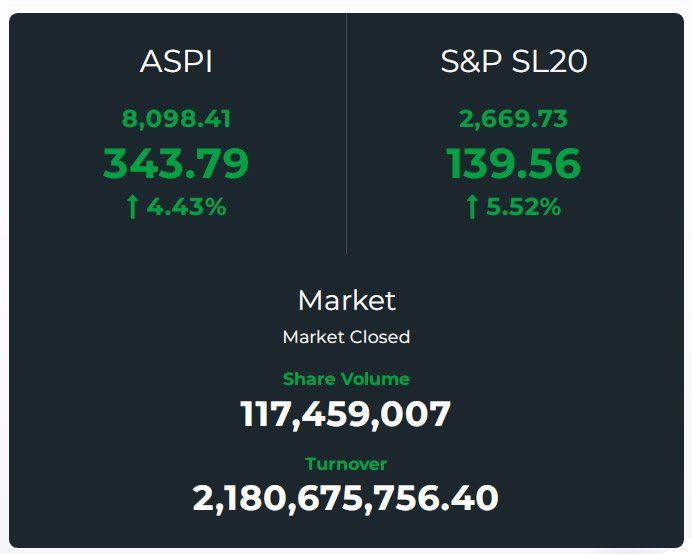Click the S&P SL20 change 139.56
The width and height of the screenshot is (692, 554).
pos(514,163)
